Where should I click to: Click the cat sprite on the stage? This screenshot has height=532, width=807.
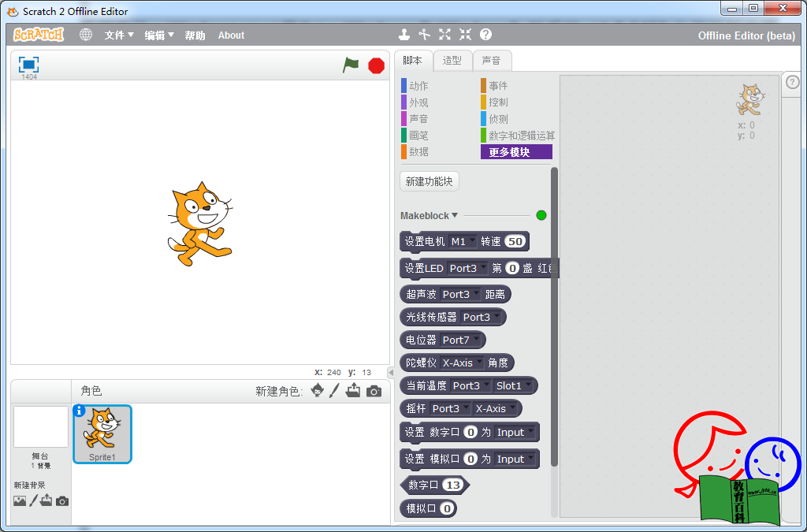point(200,224)
